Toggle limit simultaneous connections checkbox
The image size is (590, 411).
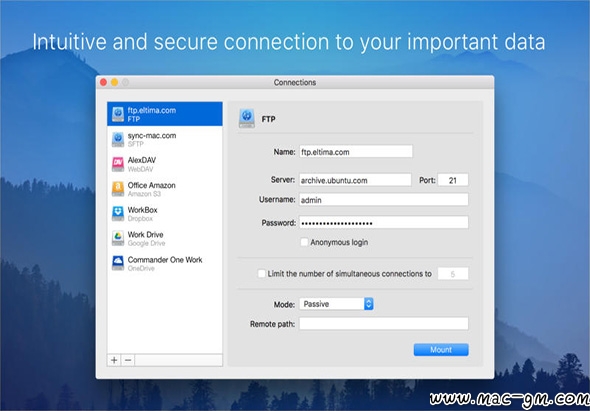(262, 274)
